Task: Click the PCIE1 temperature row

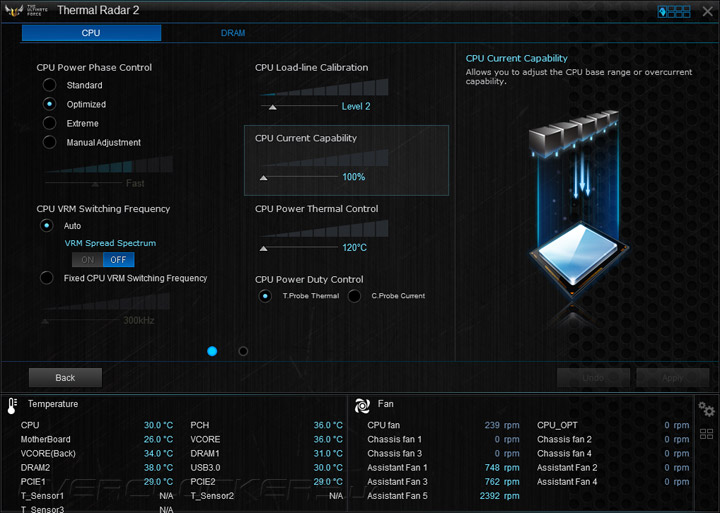Action: [x=97, y=482]
